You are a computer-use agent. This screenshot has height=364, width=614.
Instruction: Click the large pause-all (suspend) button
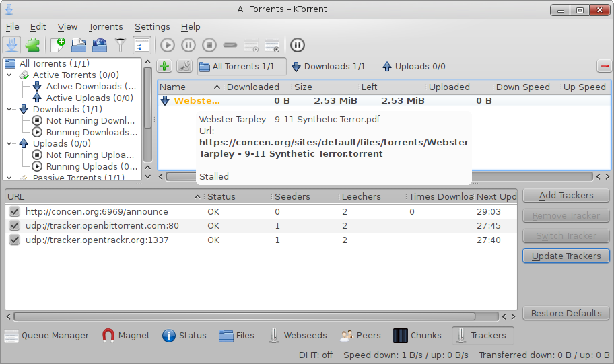click(x=298, y=45)
